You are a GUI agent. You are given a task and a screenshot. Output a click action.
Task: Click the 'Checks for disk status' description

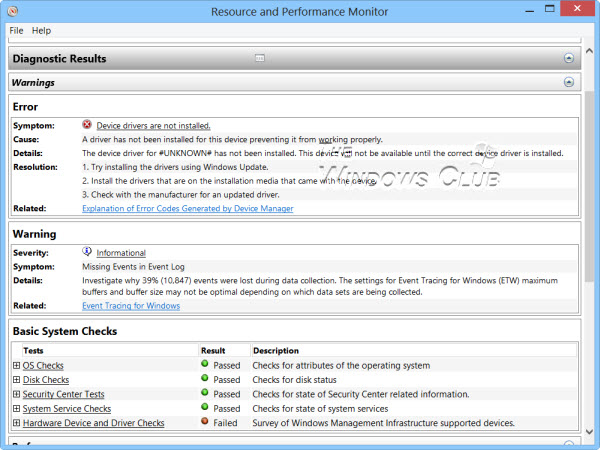tap(294, 380)
